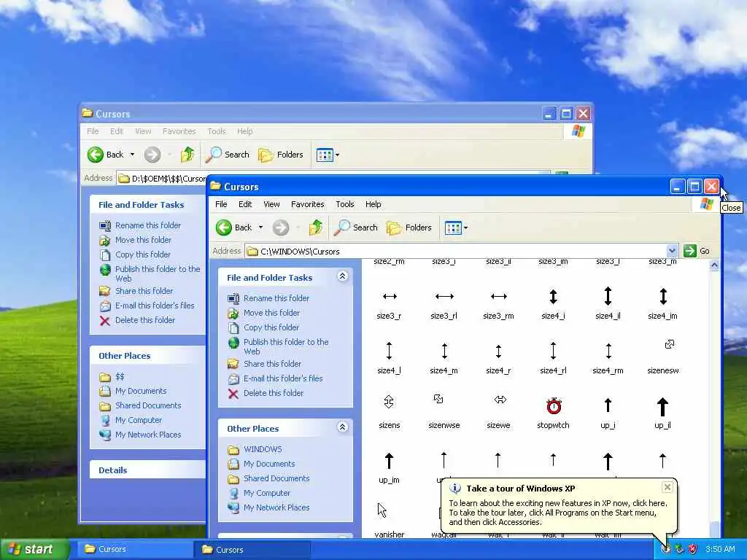Open the address bar dropdown for C:\WINDOWS\Cursors

(672, 251)
